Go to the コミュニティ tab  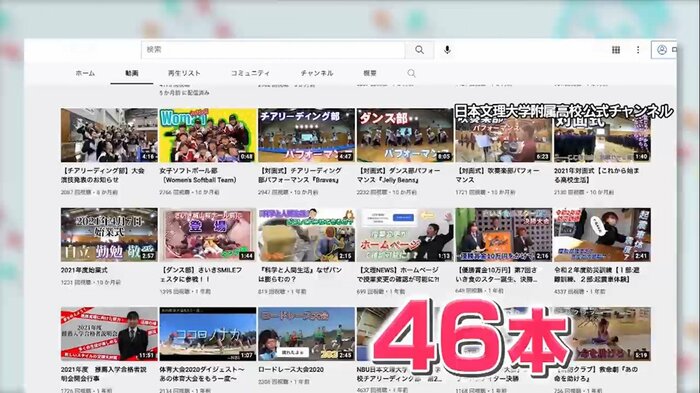(x=250, y=73)
